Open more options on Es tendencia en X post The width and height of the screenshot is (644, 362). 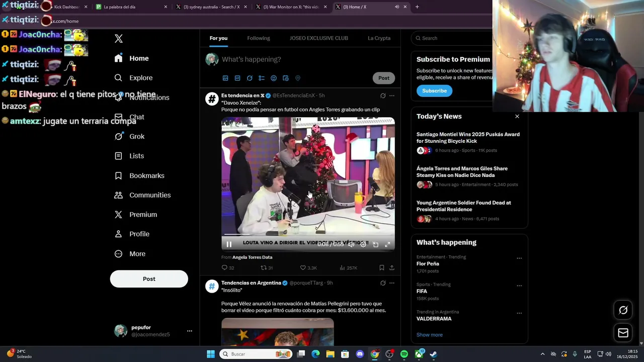[392, 96]
